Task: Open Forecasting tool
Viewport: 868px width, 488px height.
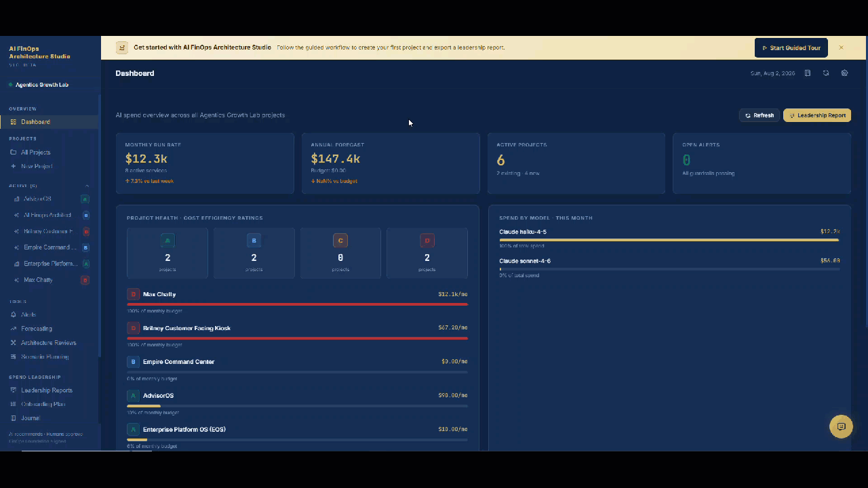Action: [50, 329]
